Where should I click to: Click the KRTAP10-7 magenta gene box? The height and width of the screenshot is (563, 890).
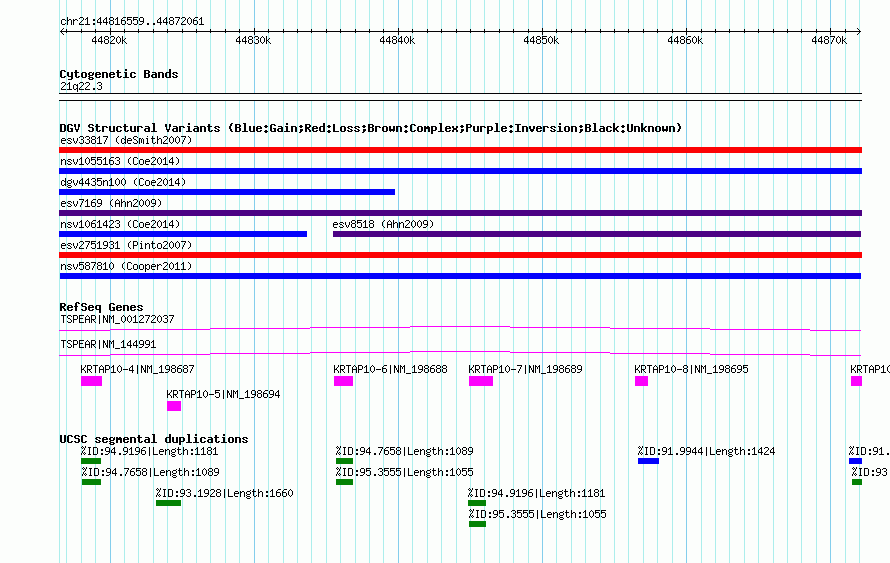[x=481, y=381]
